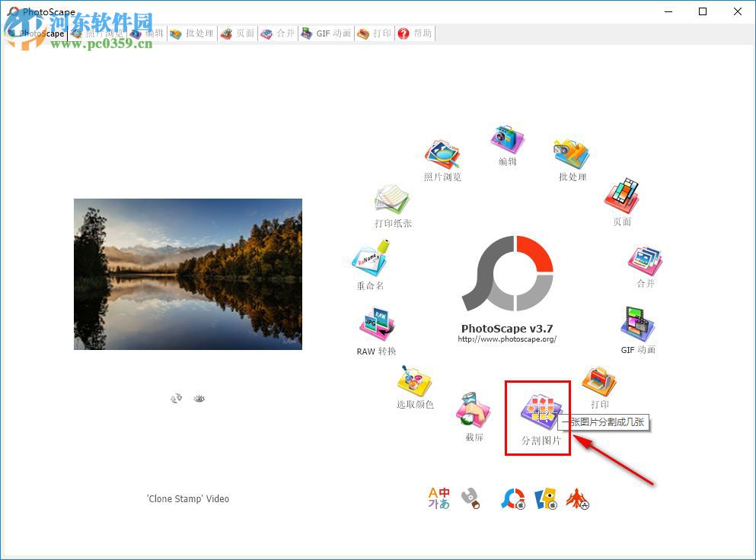Click the red figure icon at the bottom right
This screenshot has height=560, width=756.
tap(578, 499)
